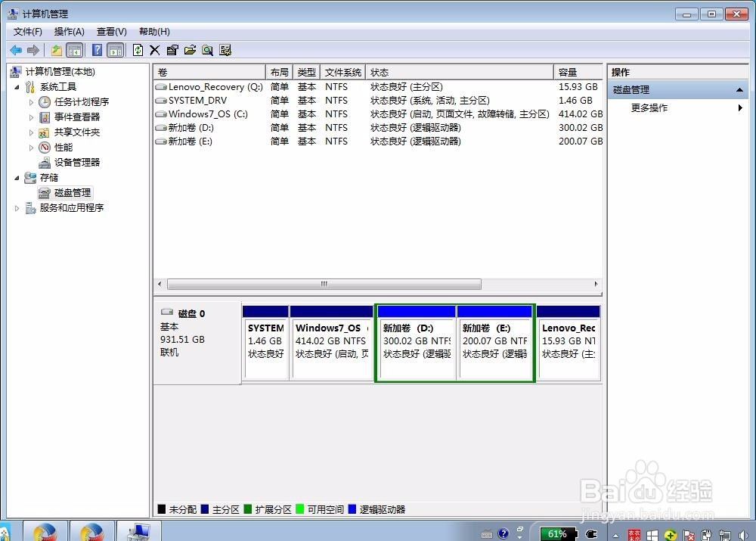
Task: Select 新加卷 (D:) row in volume list
Action: click(379, 127)
